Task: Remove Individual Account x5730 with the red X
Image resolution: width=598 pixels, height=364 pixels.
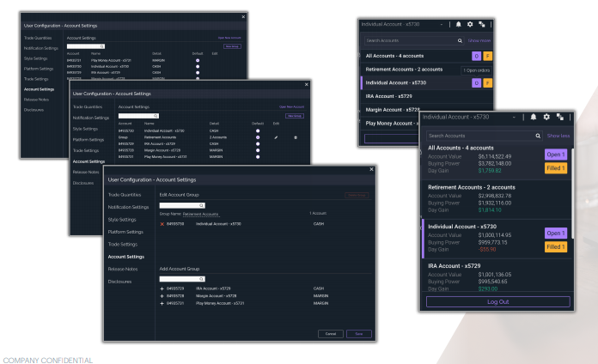Action: pos(162,224)
